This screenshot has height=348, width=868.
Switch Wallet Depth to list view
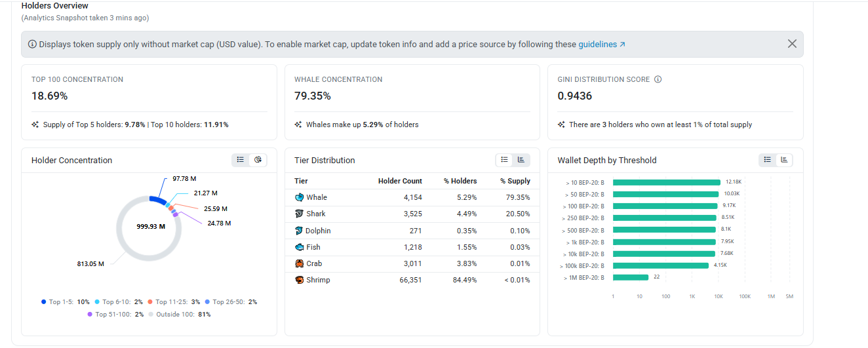pyautogui.click(x=768, y=160)
